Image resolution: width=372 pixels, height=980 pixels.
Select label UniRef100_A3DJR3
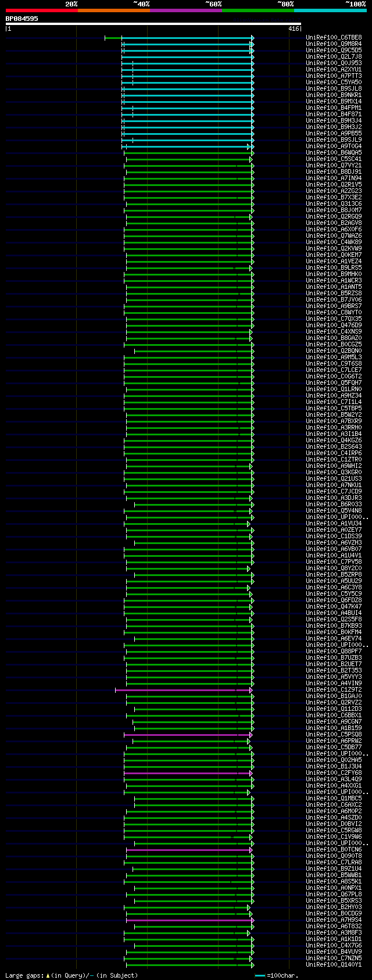pyautogui.click(x=334, y=498)
